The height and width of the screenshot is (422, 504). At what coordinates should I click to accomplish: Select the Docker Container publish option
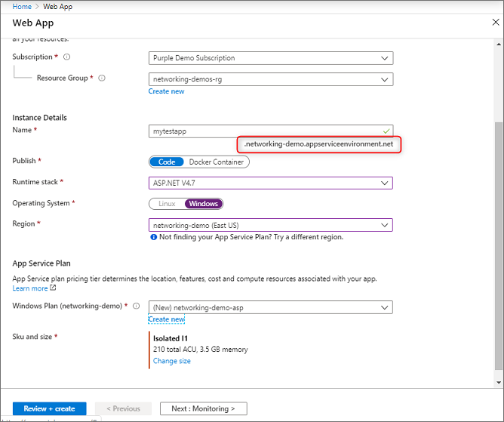tap(215, 162)
